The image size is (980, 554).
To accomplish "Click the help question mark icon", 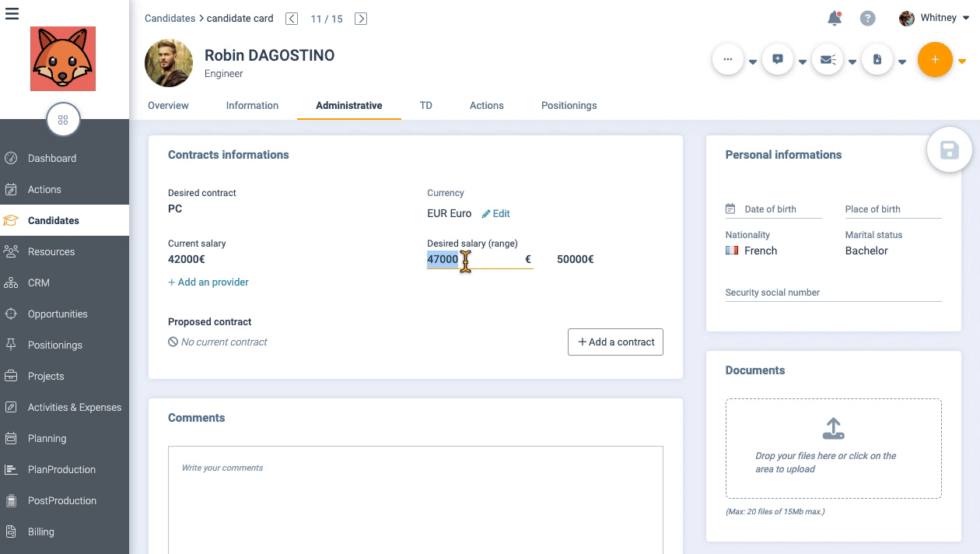I will pyautogui.click(x=867, y=18).
